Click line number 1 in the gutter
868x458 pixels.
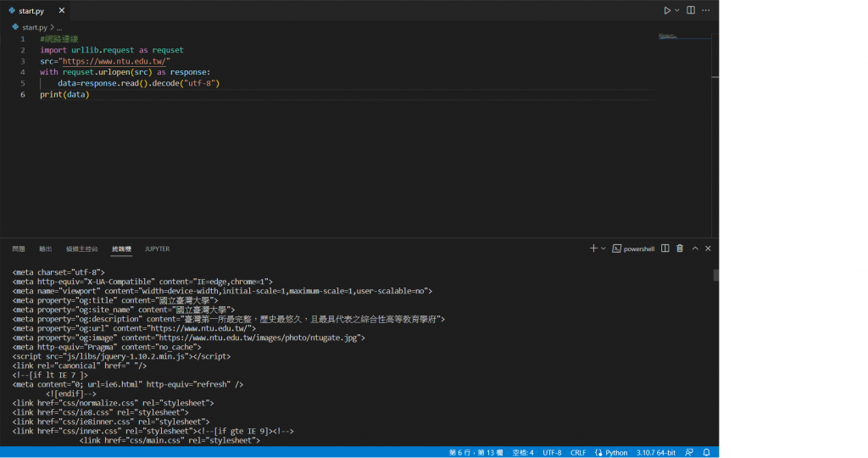tap(23, 39)
